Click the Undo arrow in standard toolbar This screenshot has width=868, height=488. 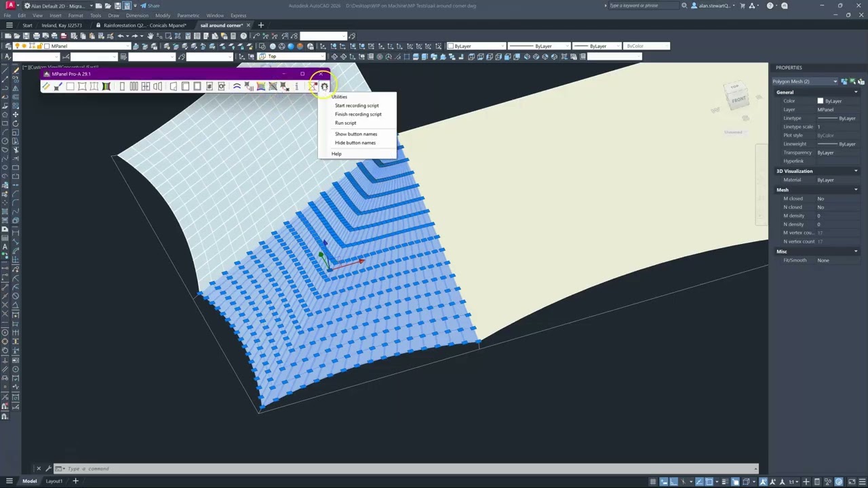point(121,36)
